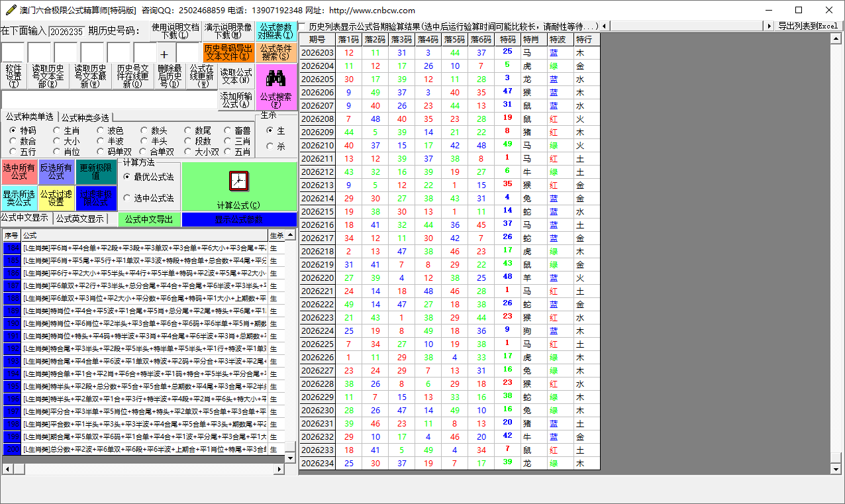Click green 公式中文导出 button
This screenshot has width=845, height=504.
[149, 219]
